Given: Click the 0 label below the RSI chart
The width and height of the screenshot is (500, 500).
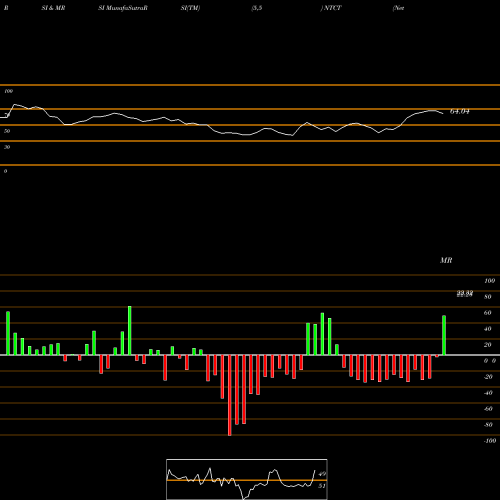Looking at the screenshot, I should (5, 171).
